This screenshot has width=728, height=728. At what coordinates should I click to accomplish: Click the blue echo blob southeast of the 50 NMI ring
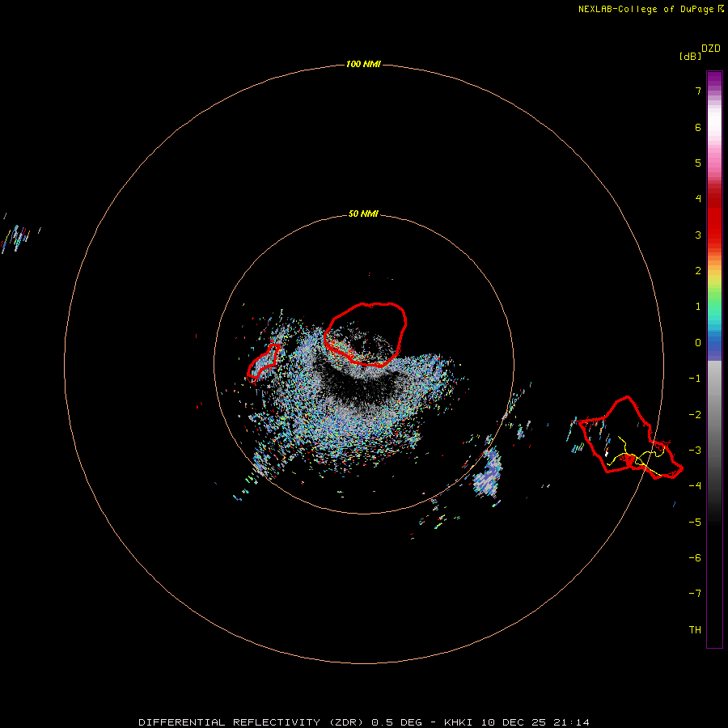[x=489, y=472]
